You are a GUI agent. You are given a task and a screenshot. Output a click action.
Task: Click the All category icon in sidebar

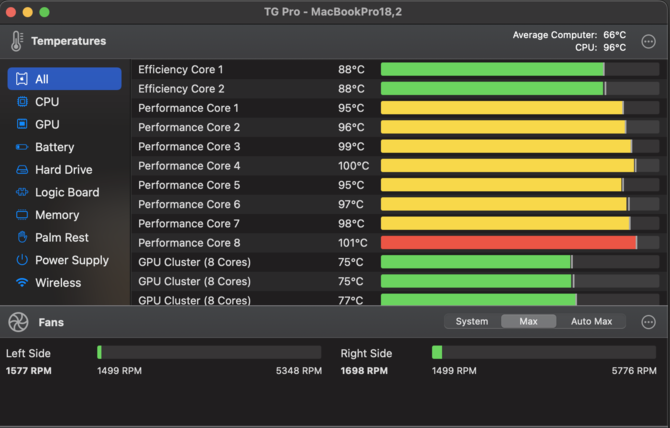tap(22, 79)
